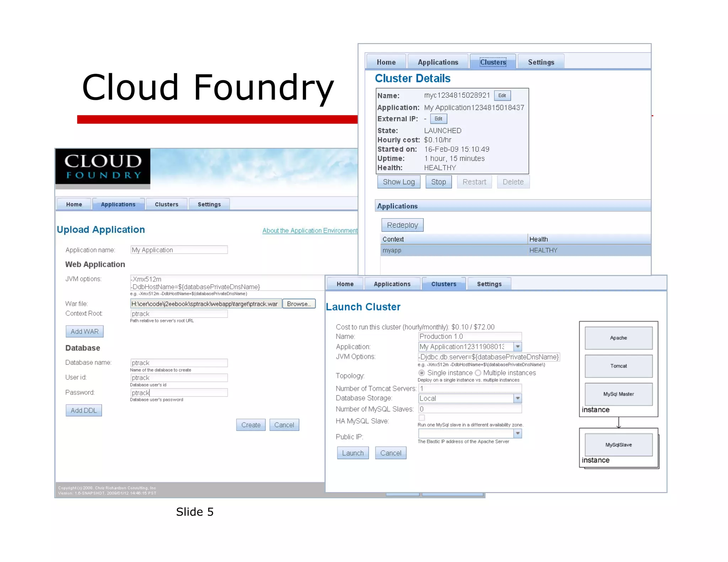Click the Tomcat box in topology diagram
The width and height of the screenshot is (728, 562).
pyautogui.click(x=619, y=366)
